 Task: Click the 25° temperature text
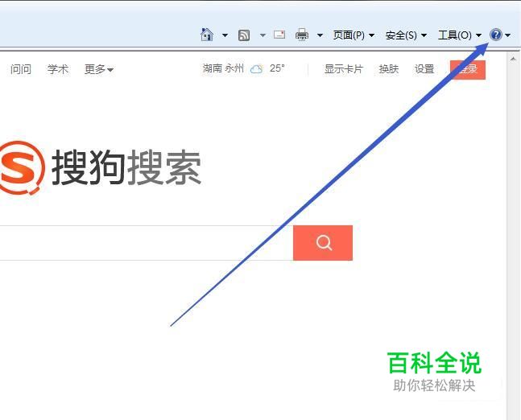click(277, 68)
